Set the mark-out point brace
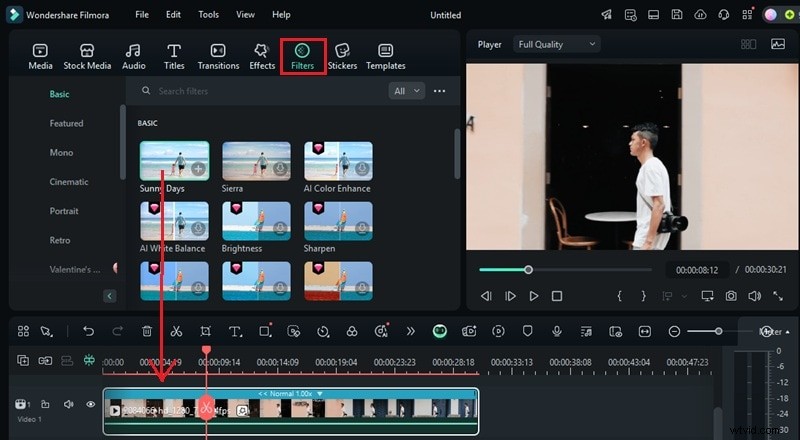Screen dimensions: 800x440 click(x=643, y=296)
